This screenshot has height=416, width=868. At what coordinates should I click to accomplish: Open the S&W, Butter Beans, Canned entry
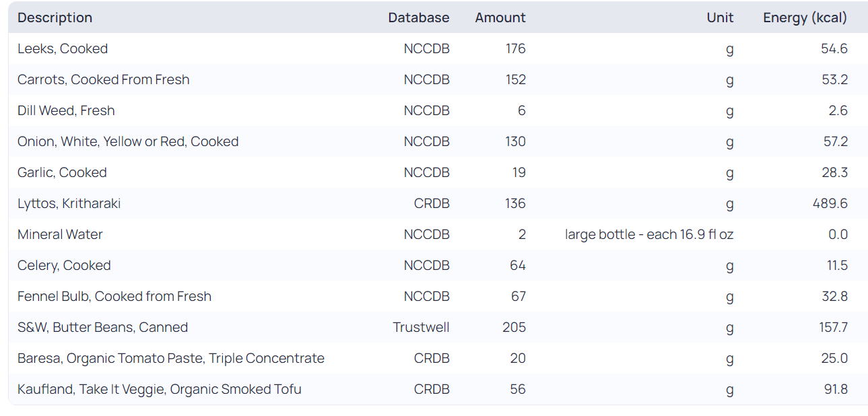[102, 327]
